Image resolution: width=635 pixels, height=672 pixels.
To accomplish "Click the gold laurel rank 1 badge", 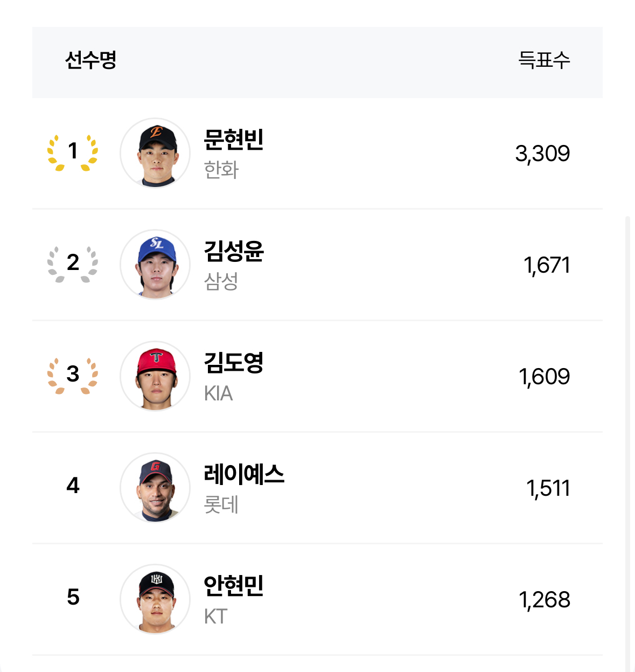I will (x=73, y=153).
